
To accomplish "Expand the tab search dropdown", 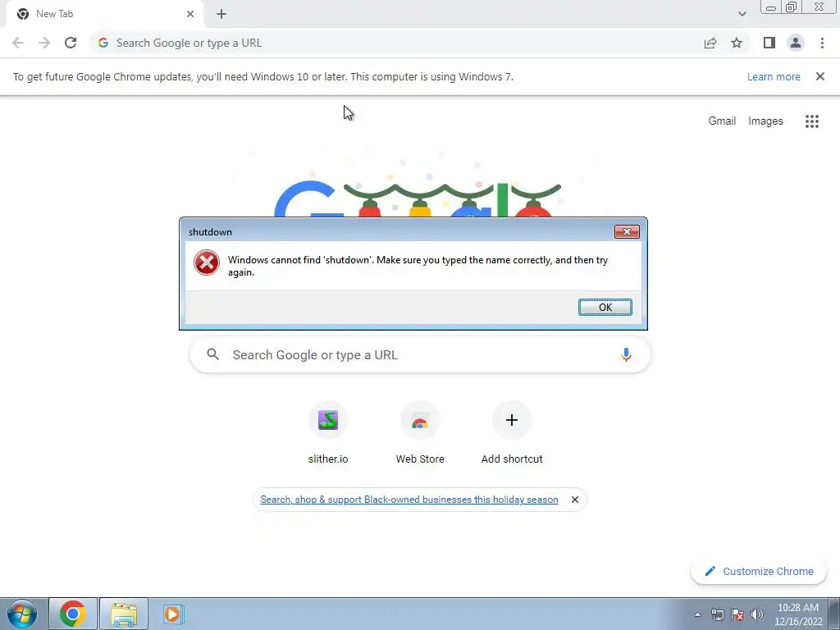I will 742,14.
